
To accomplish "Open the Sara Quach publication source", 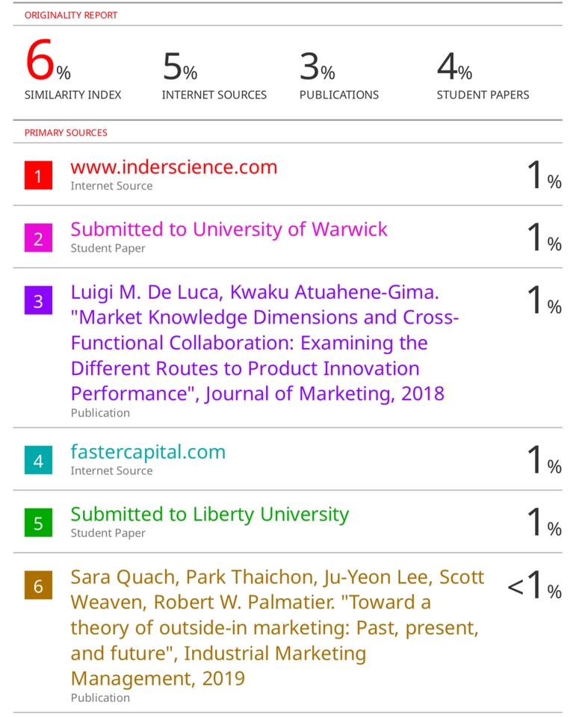I will click(276, 627).
